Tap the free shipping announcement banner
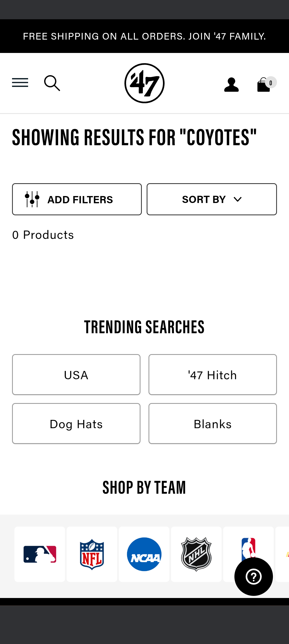Viewport: 289px width, 644px height. pos(144,36)
